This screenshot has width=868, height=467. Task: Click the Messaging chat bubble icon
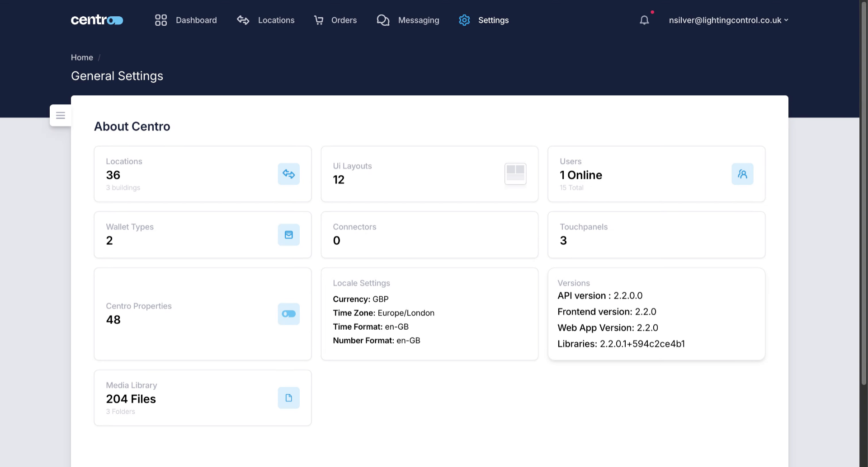(383, 20)
